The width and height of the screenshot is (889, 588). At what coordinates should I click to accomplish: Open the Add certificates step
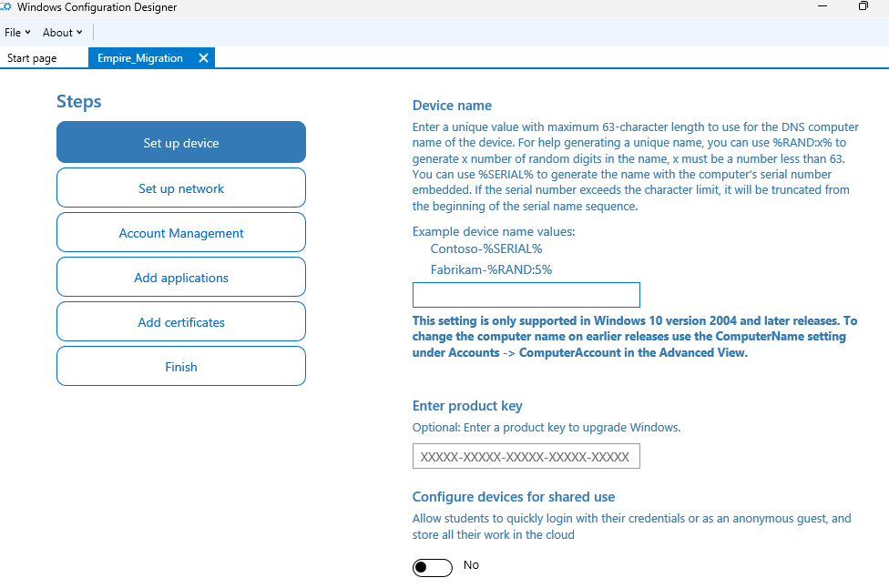180,321
